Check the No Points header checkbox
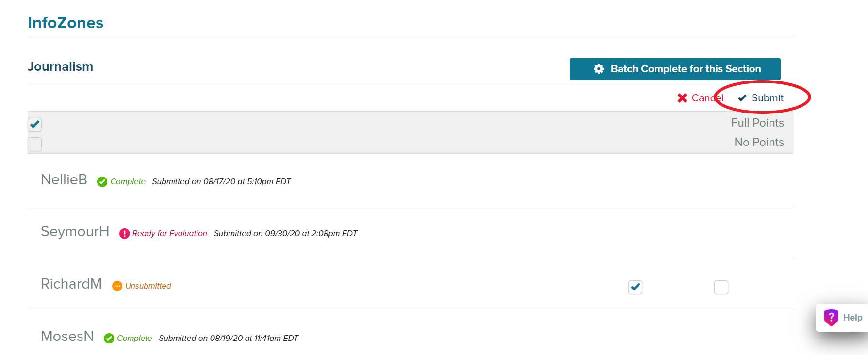Screen dimensions: 868x355 (x=35, y=144)
